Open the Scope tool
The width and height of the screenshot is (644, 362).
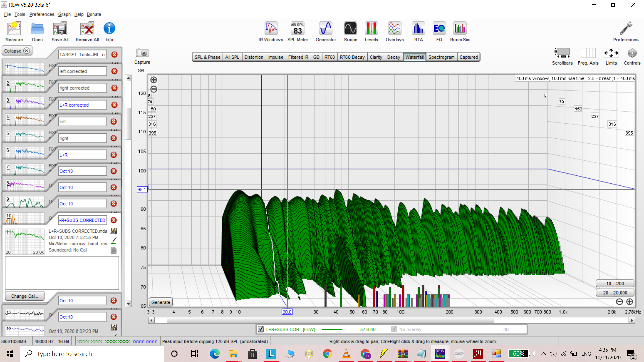pos(351,32)
